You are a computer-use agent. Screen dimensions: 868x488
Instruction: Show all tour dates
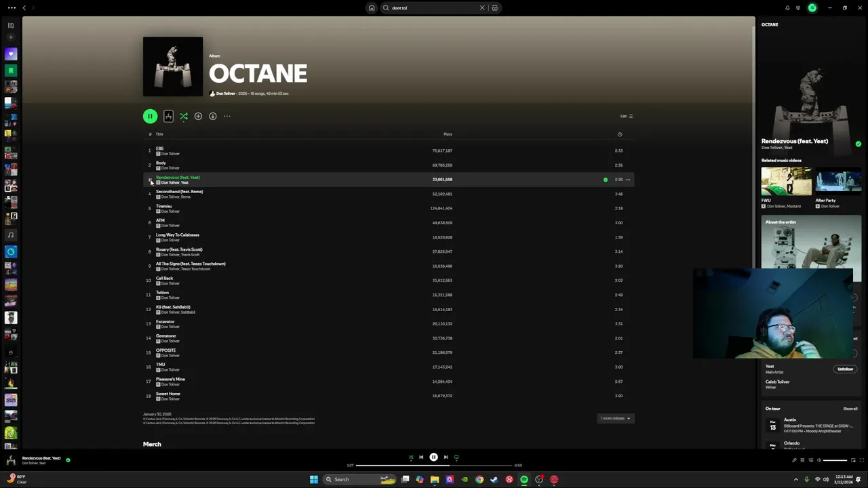(850, 409)
